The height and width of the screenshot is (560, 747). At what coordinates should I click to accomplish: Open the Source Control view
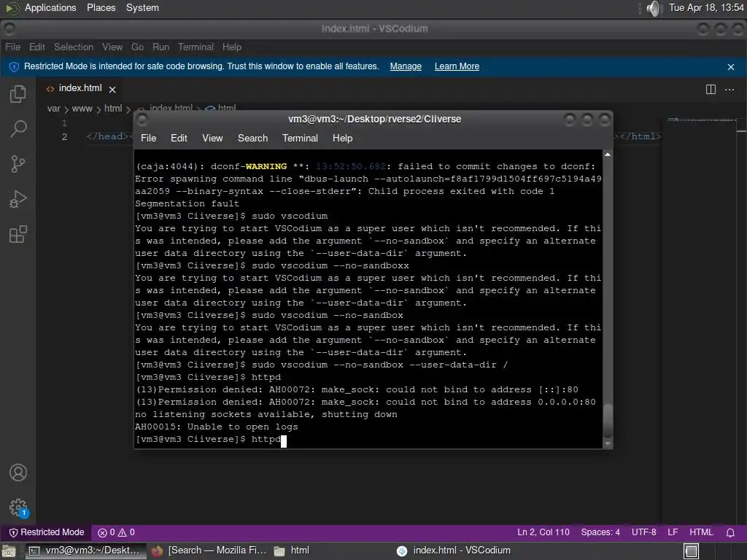18,164
